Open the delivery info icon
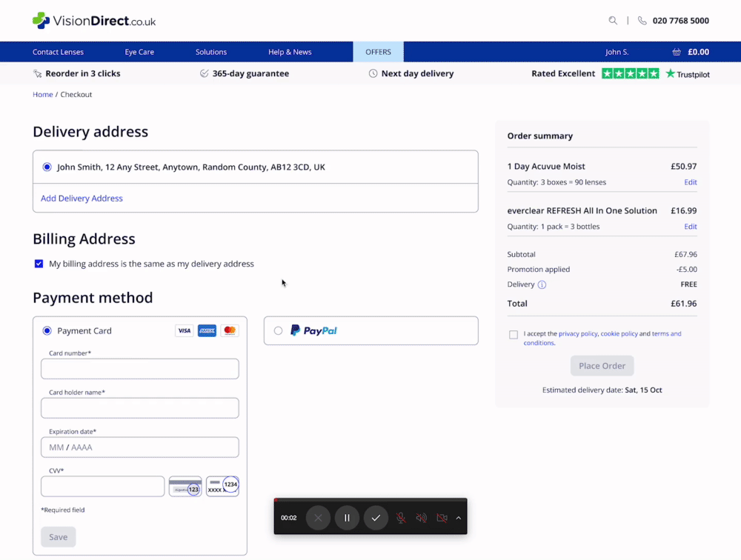Viewport: 741px width, 560px height. [x=542, y=284]
